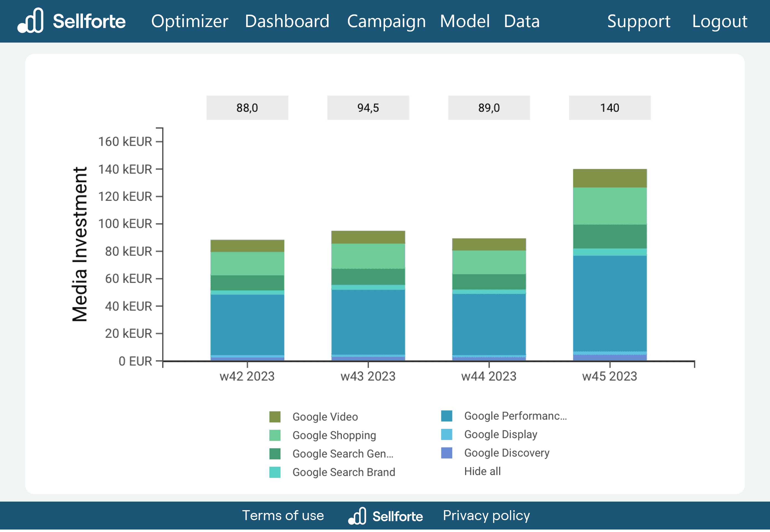770x532 pixels.
Task: Click Google Search Generic segment in w42 bar
Action: click(x=247, y=283)
